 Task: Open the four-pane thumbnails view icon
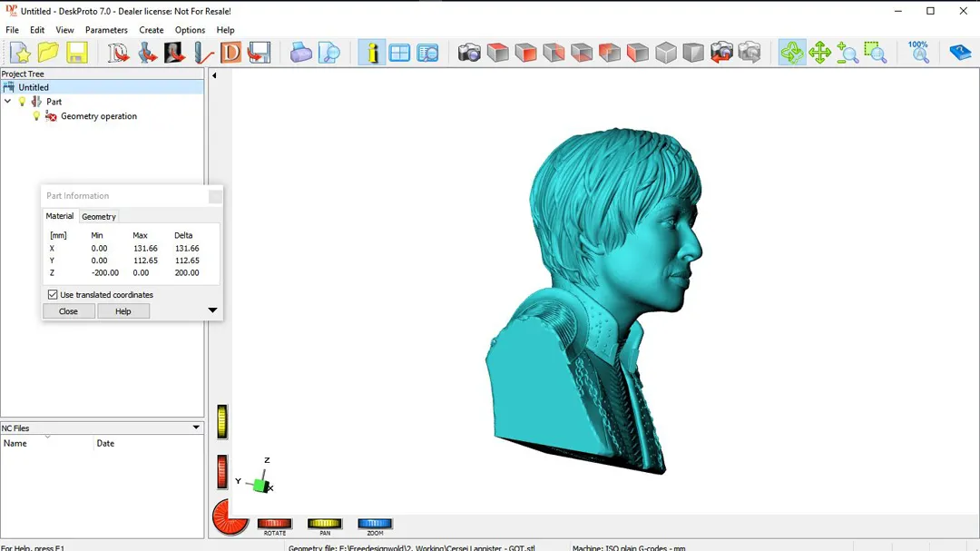(x=399, y=53)
